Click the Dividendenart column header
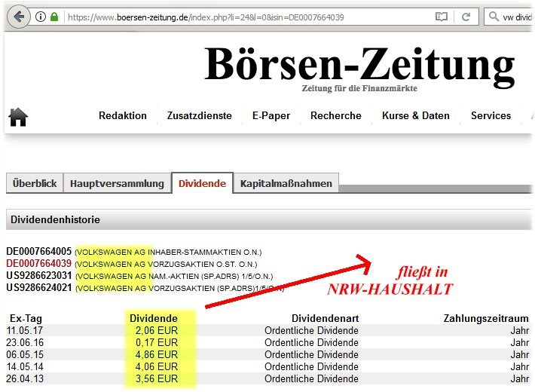 click(325, 319)
